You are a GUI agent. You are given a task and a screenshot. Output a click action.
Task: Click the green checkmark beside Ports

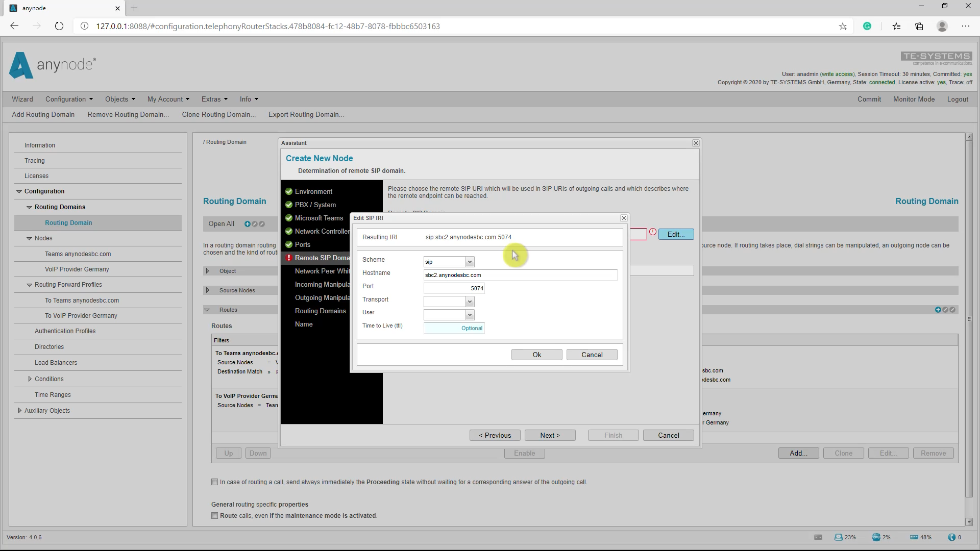click(289, 244)
